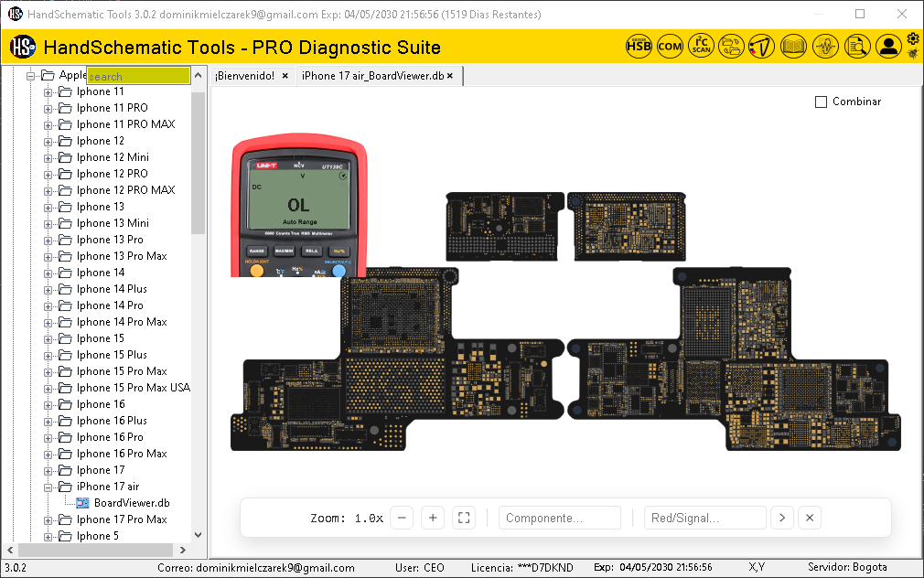This screenshot has width=924, height=578.
Task: Expand the Iphone 16 Pro folder
Action: click(x=48, y=438)
